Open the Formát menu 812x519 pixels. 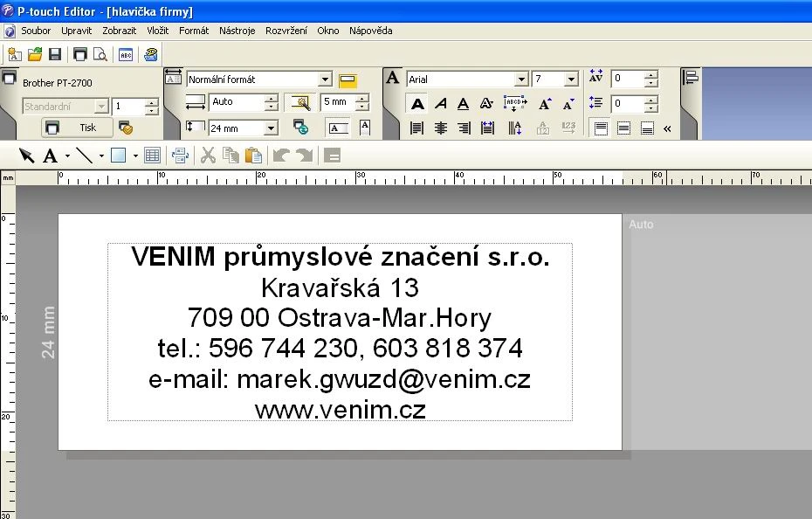tap(194, 31)
